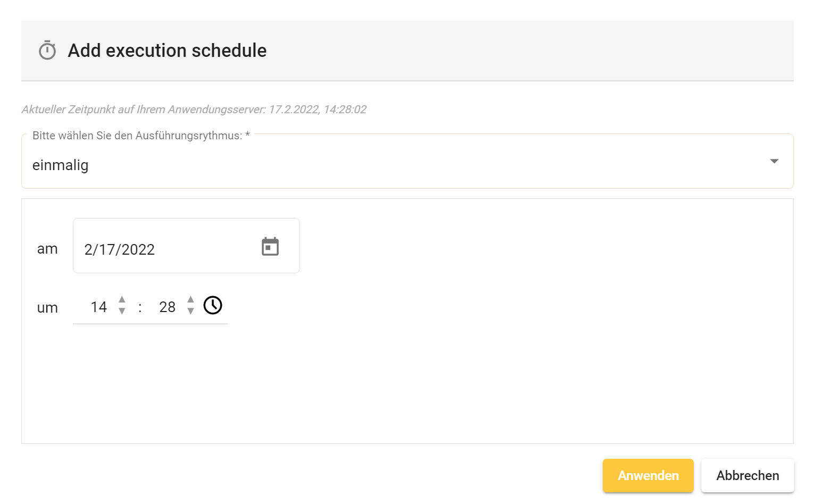Viewport: 814px width, 504px height.
Task: Decrease the hour with the down arrow
Action: pyautogui.click(x=122, y=312)
